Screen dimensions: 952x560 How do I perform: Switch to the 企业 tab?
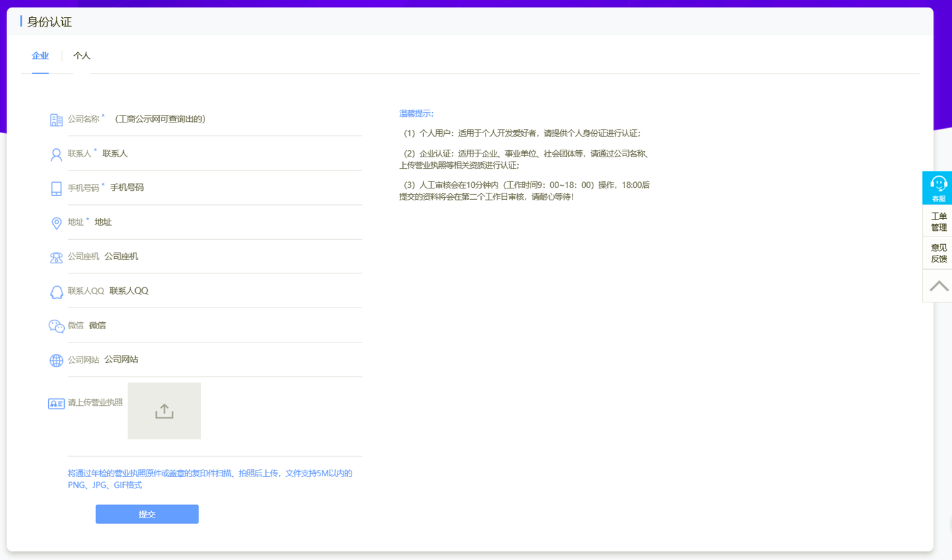click(x=40, y=56)
